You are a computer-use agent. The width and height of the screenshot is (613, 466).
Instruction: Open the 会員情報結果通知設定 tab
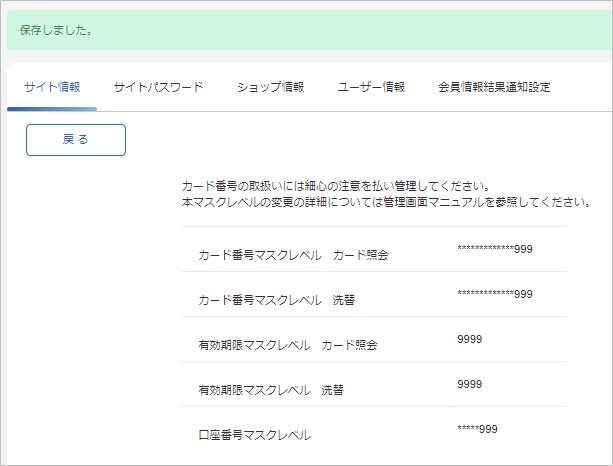coord(494,87)
